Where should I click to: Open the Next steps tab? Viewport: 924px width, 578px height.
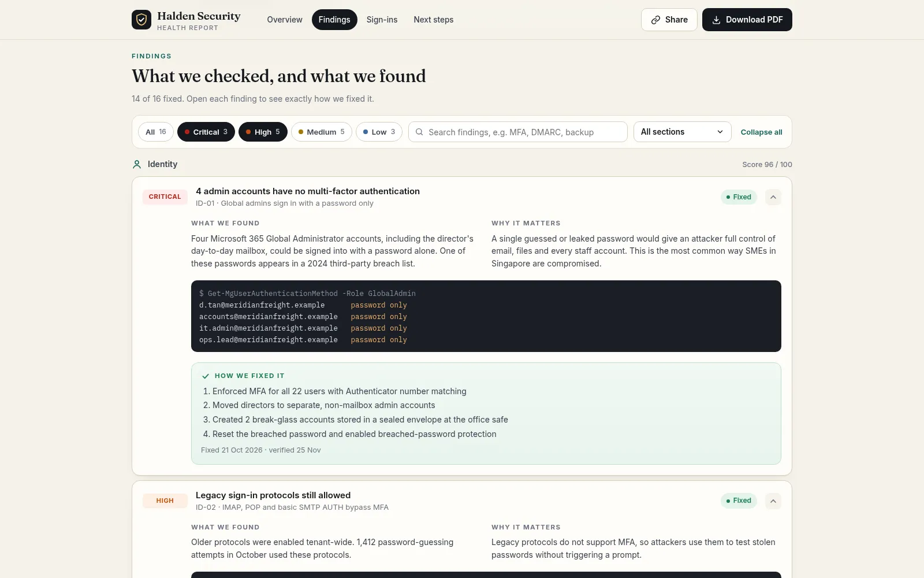pyautogui.click(x=434, y=20)
